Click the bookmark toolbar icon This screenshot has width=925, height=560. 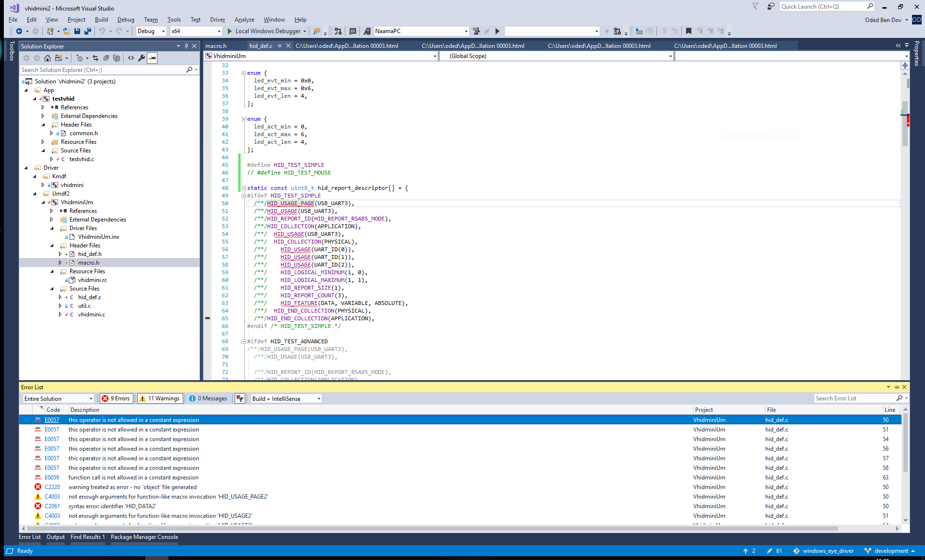point(688,31)
